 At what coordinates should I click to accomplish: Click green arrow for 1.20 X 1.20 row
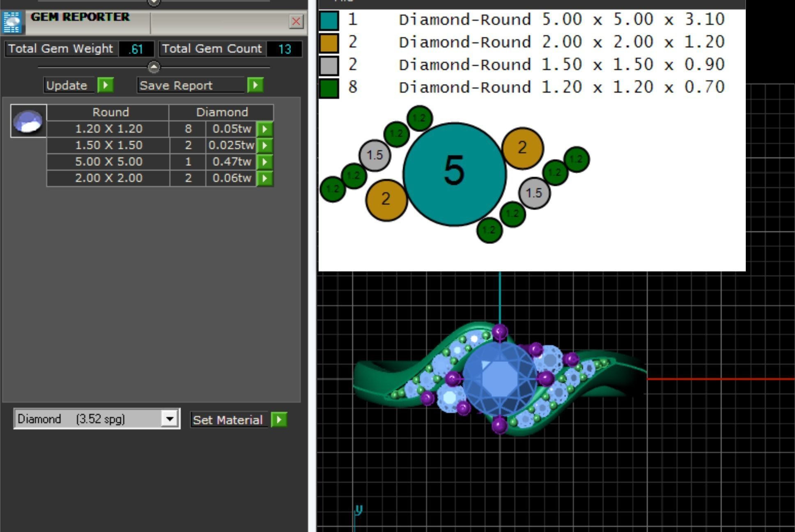pyautogui.click(x=264, y=129)
